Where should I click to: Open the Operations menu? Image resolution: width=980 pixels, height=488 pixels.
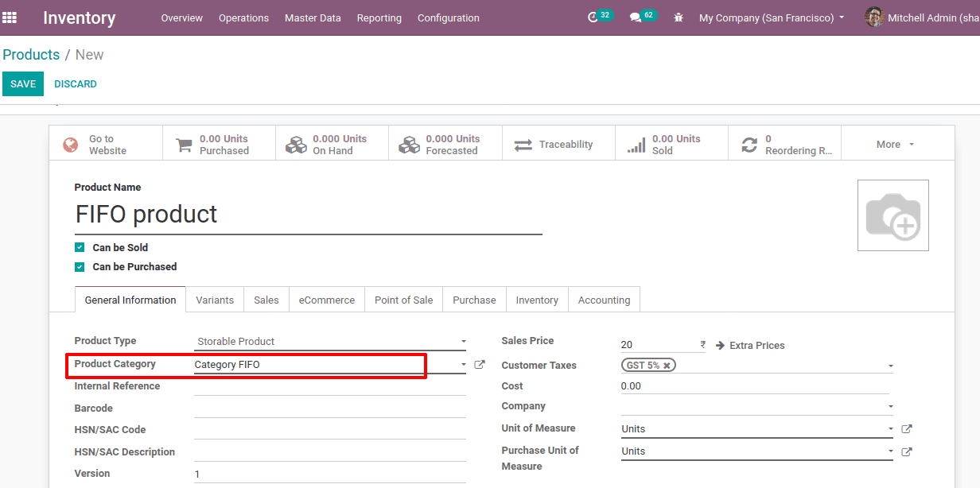243,17
